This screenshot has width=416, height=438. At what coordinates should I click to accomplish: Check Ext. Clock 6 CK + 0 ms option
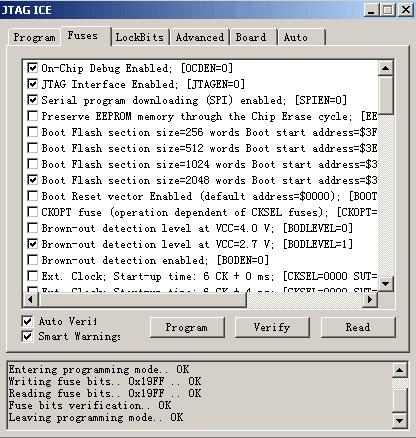pyautogui.click(x=32, y=276)
